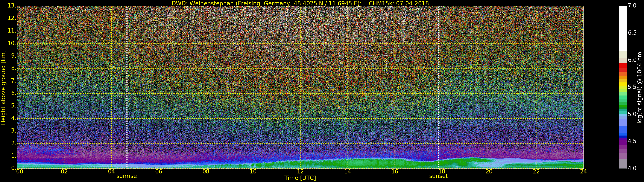Click the 'Height above ground [km]' axis label
The image size is (644, 182).
click(x=3, y=88)
